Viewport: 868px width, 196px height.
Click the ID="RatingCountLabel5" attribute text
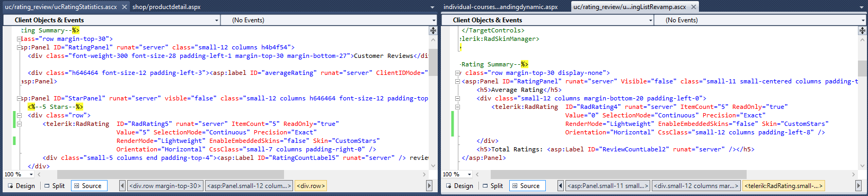pyautogui.click(x=298, y=158)
